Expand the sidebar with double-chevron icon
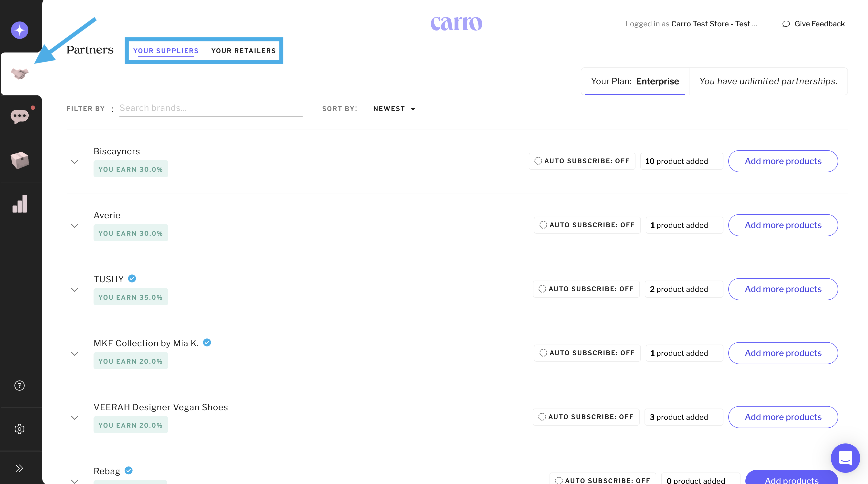The height and width of the screenshot is (484, 868). [20, 468]
